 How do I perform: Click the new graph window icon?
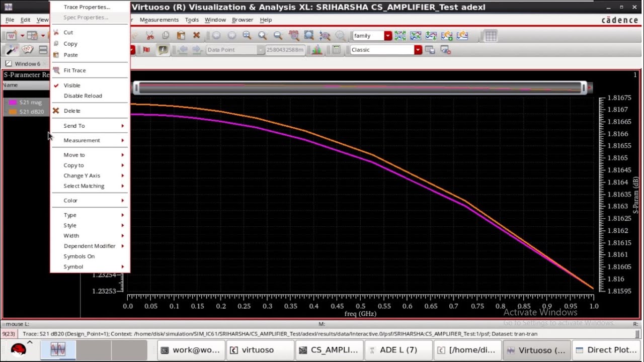11,36
